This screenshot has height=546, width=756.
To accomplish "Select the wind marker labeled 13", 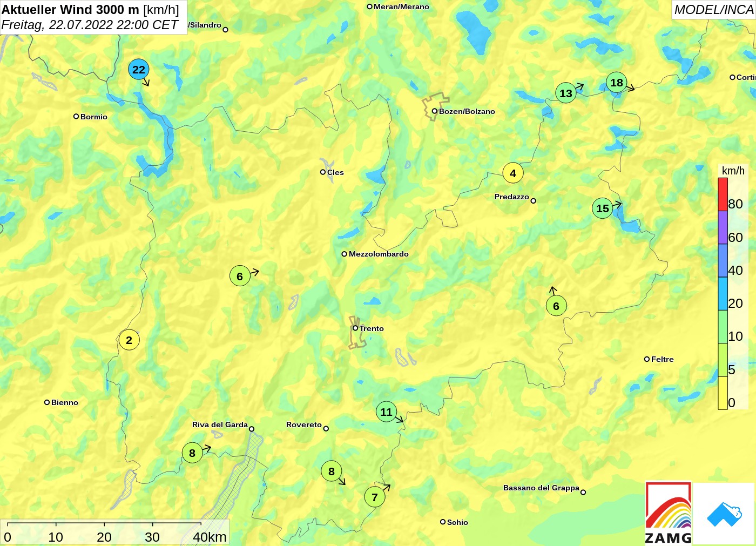I will point(566,93).
